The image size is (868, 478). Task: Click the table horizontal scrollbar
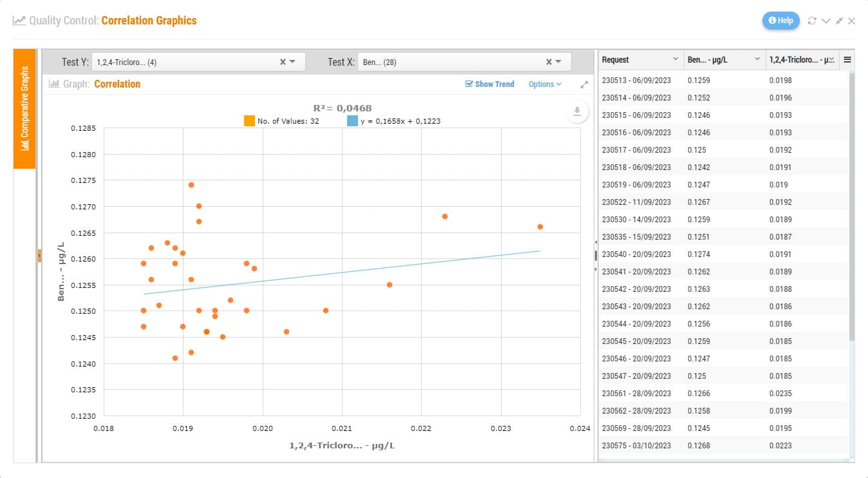(x=723, y=460)
